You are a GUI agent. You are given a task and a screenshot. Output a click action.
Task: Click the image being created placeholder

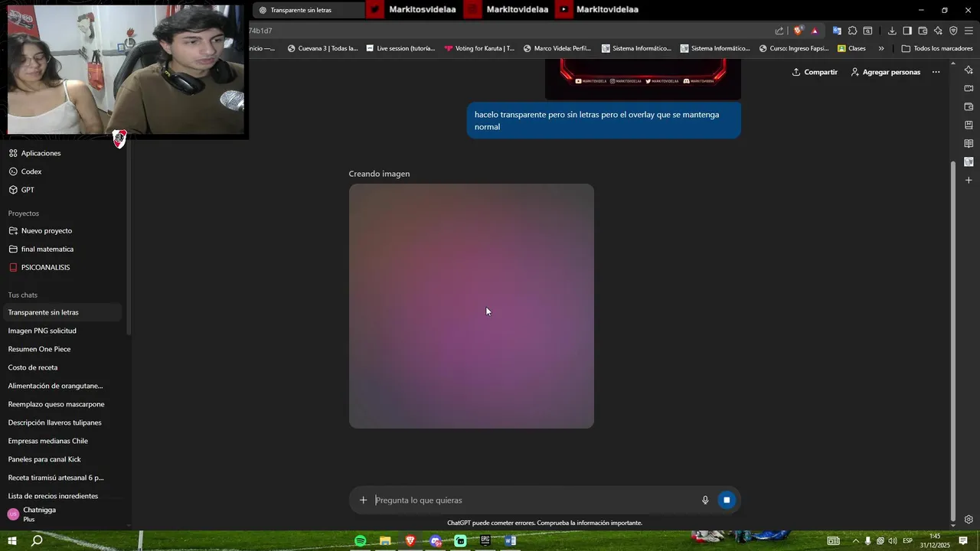tap(472, 306)
